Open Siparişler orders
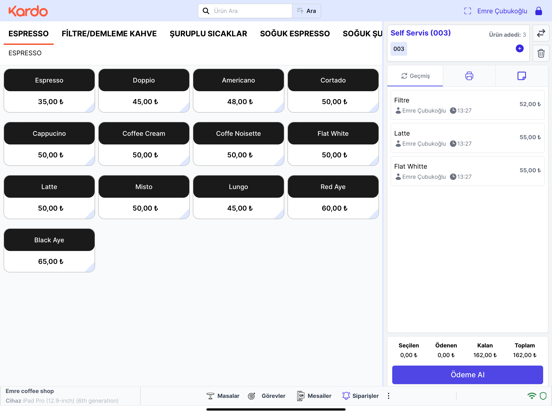 coord(360,396)
